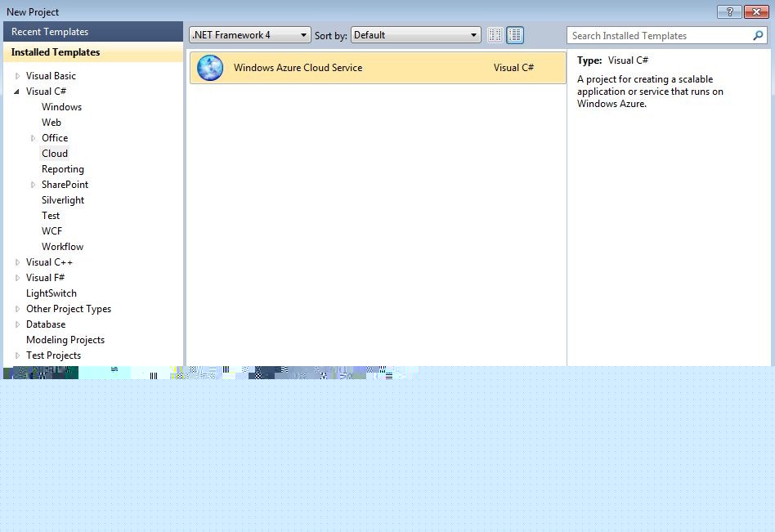
Task: Select the Test Projects tree item
Action: pyautogui.click(x=53, y=355)
